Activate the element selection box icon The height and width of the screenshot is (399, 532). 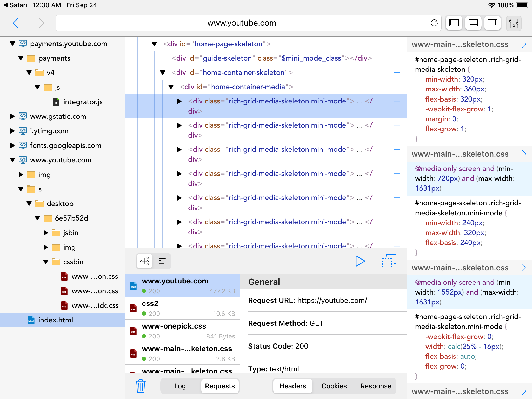389,261
